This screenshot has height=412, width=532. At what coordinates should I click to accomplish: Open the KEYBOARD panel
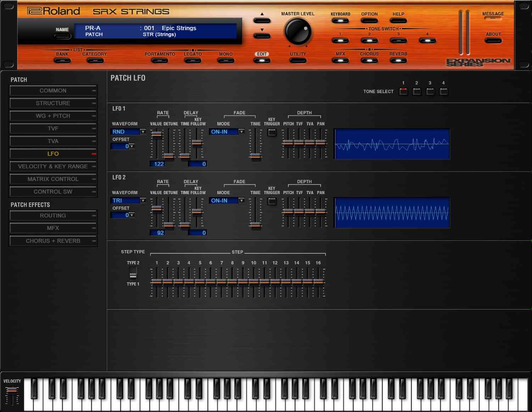340,21
